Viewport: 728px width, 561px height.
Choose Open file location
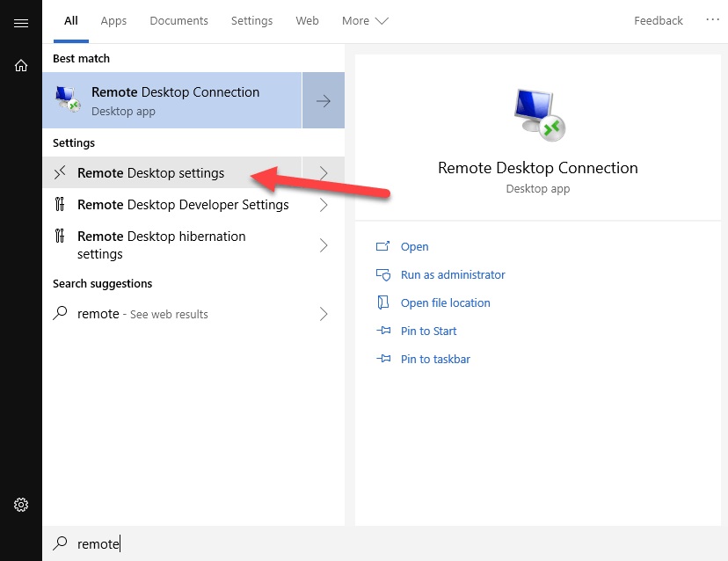(x=445, y=302)
